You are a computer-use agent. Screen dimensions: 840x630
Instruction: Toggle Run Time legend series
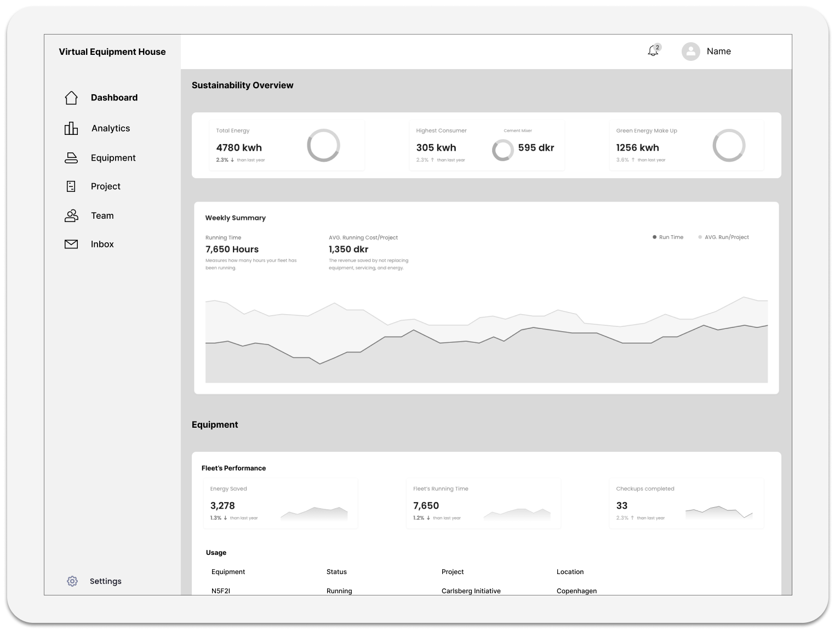667,237
